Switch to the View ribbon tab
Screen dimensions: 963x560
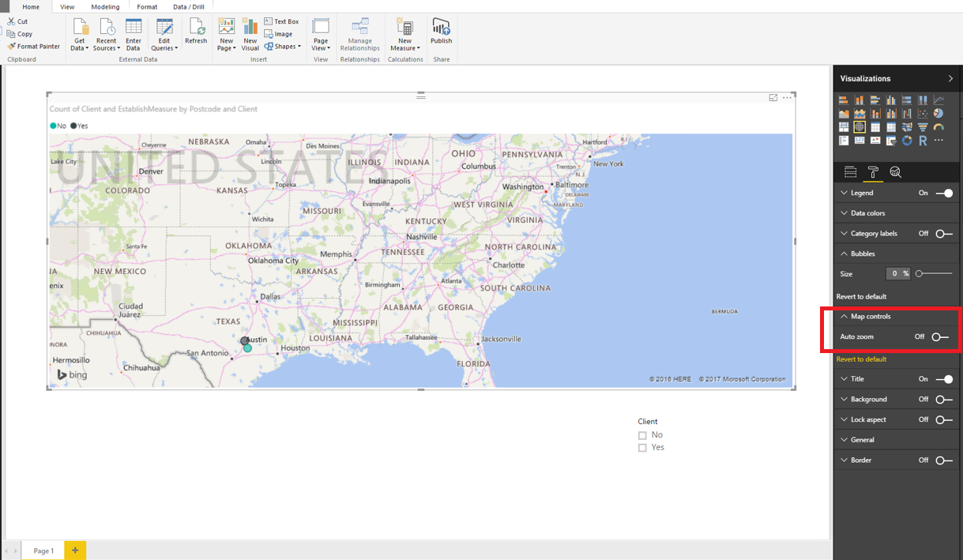coord(67,7)
